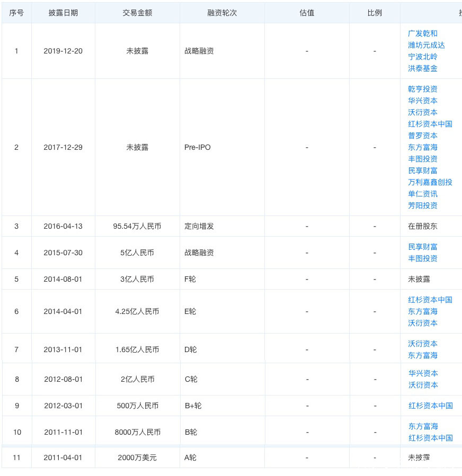
Task: Open investor link 乾亨投资
Action: point(422,89)
